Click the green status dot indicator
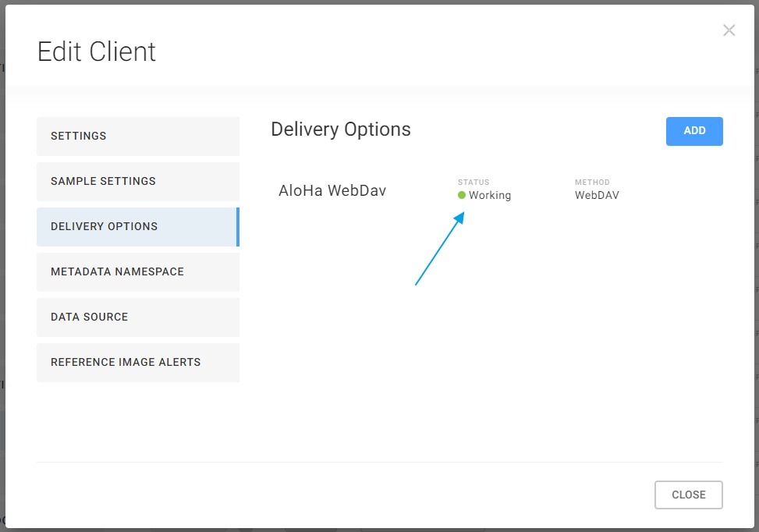Image resolution: width=759 pixels, height=532 pixels. point(462,196)
